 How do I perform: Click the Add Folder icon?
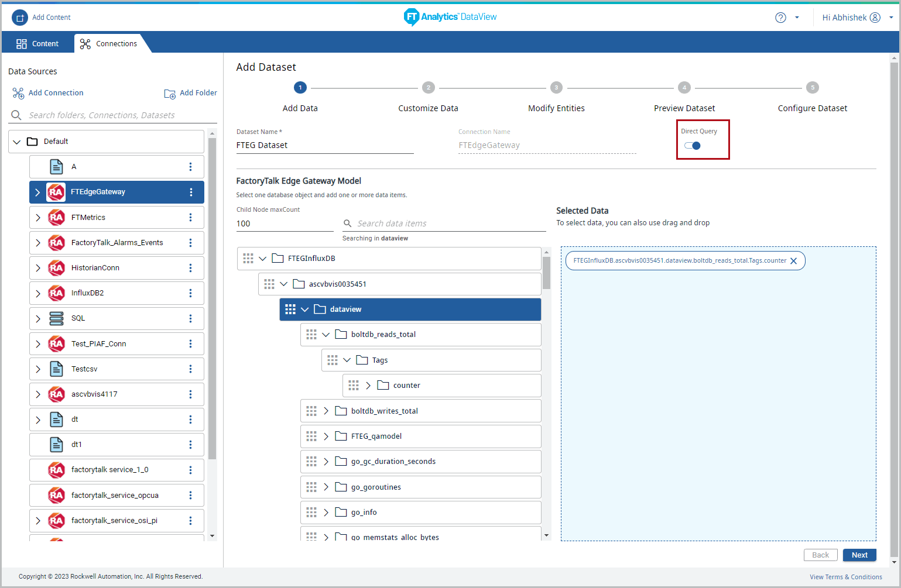coord(170,94)
